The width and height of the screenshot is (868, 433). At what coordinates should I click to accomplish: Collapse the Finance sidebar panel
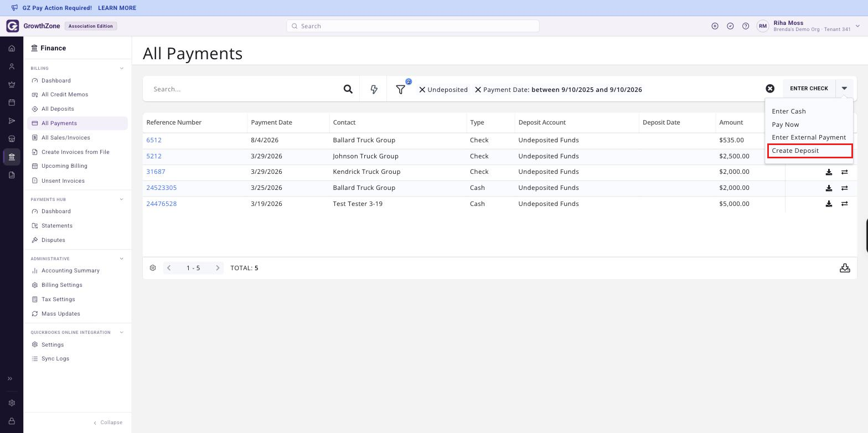click(108, 422)
